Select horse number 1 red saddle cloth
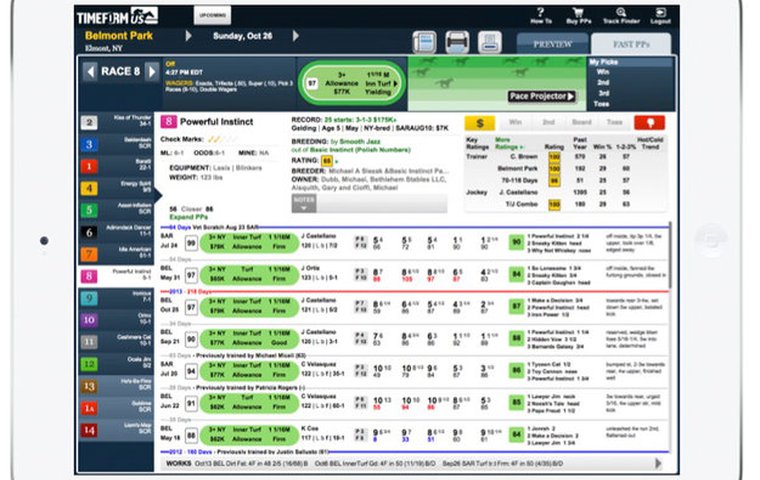The image size is (760, 480). pos(89,166)
